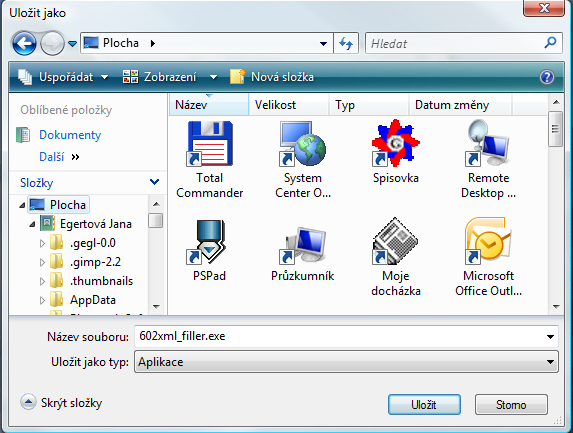This screenshot has width=573, height=433.
Task: Open the Zobrazení dropdown arrow
Action: click(x=213, y=77)
